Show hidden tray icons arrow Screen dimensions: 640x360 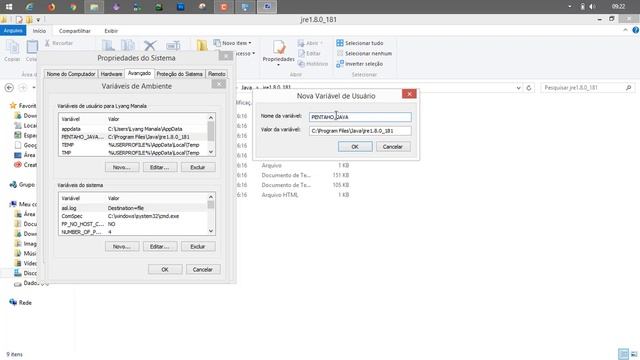[x=570, y=7]
